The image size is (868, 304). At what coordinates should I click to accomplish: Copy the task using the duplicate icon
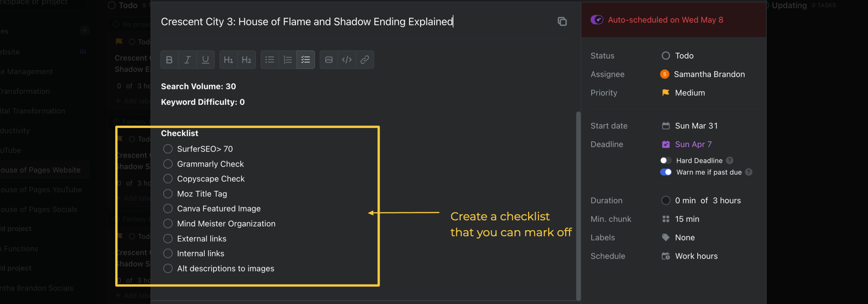562,22
